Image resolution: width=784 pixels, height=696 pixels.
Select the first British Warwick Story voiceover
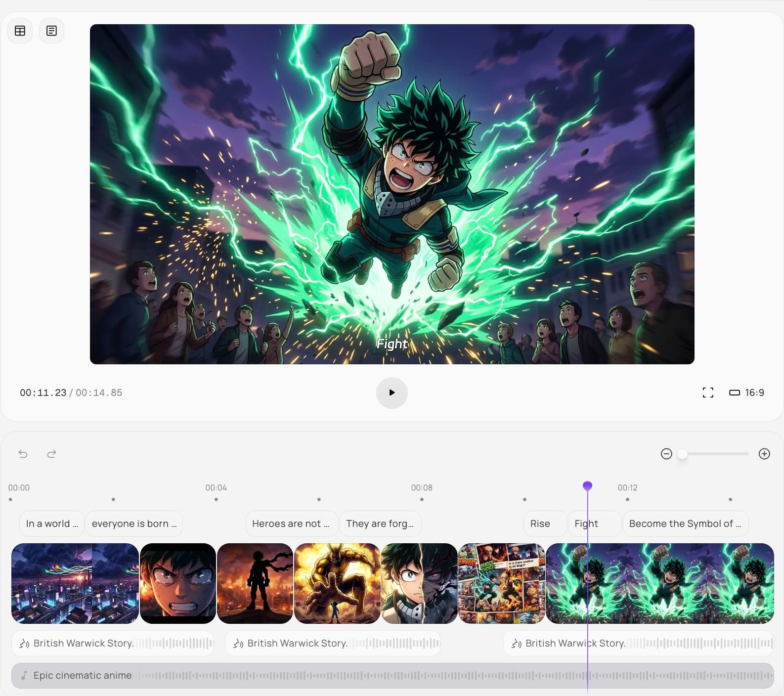click(x=113, y=643)
